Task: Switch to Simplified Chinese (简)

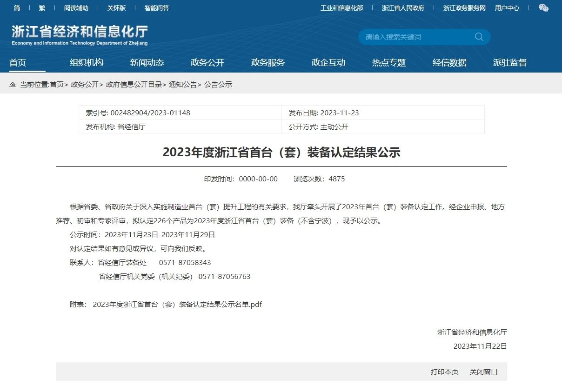Action: tap(17, 8)
